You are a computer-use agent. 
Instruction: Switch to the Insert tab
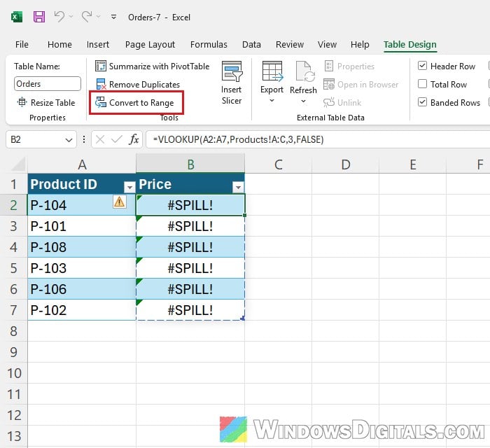tap(98, 45)
